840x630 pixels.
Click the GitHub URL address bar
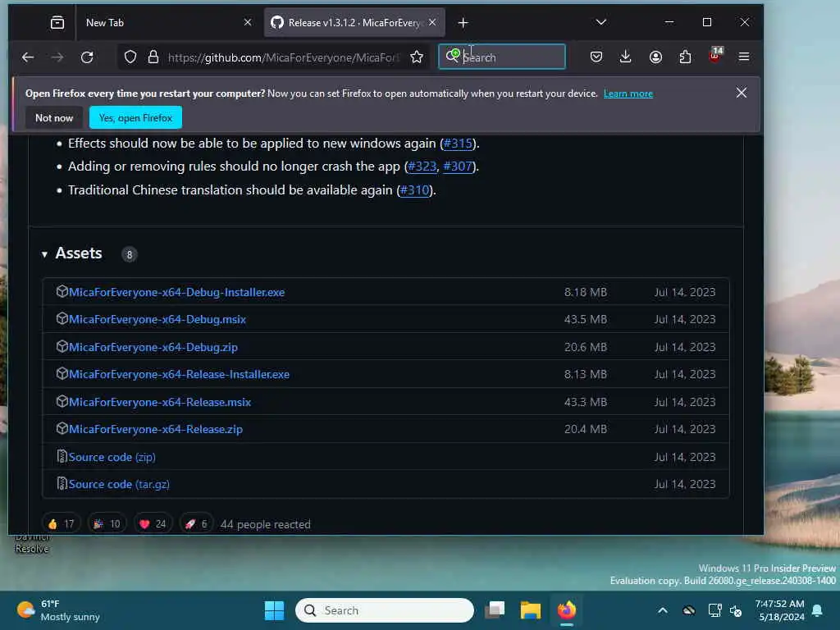283,57
